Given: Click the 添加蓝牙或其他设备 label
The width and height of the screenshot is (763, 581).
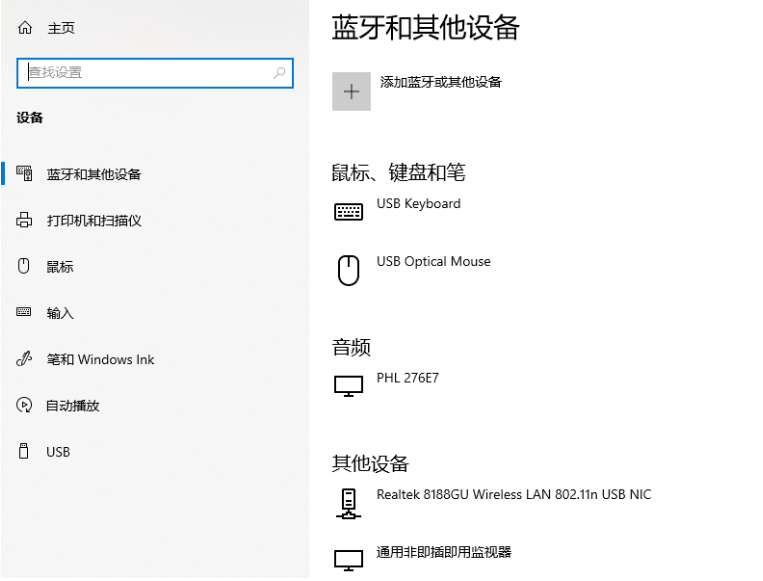Looking at the screenshot, I should coord(440,82).
